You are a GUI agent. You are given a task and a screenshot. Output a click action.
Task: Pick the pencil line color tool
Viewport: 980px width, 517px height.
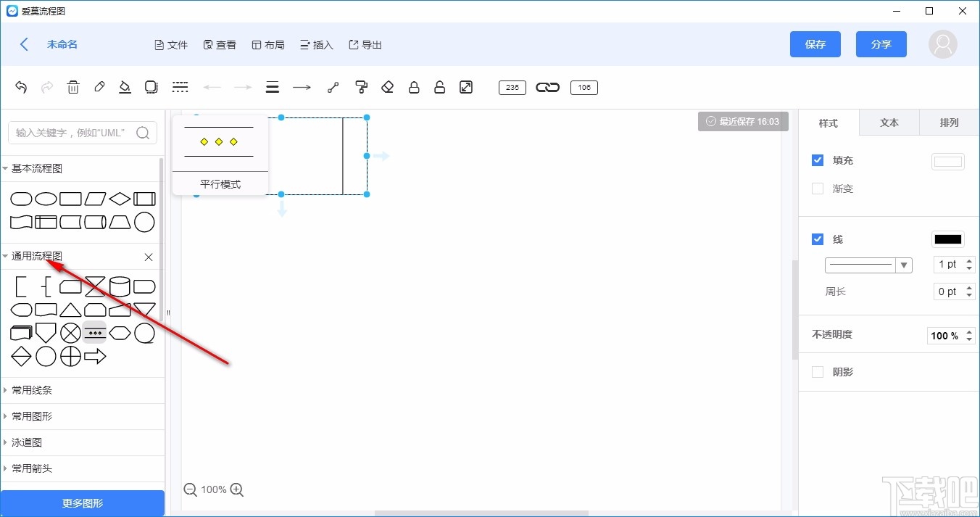pos(99,87)
